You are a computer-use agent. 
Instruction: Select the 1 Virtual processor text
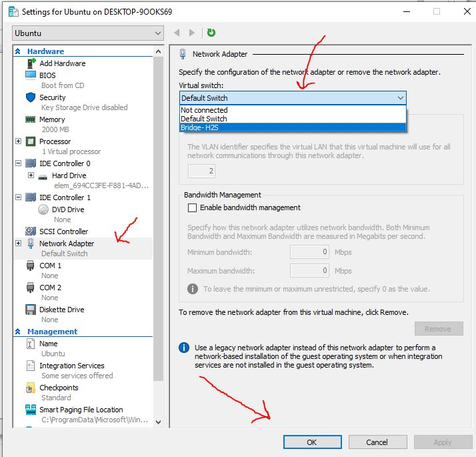[71, 151]
